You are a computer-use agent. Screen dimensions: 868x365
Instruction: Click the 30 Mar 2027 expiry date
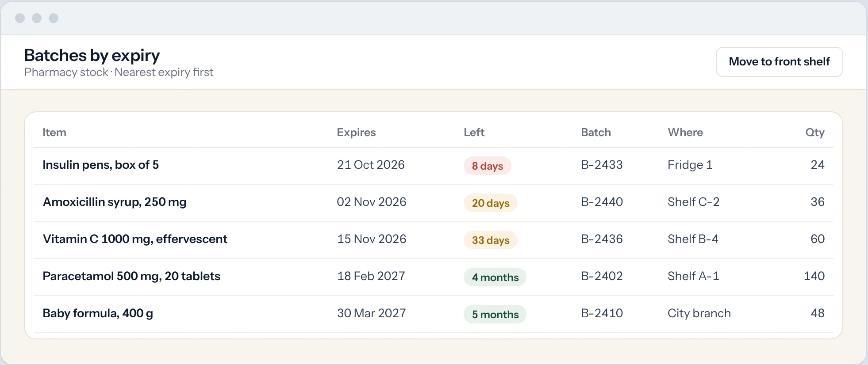371,313
